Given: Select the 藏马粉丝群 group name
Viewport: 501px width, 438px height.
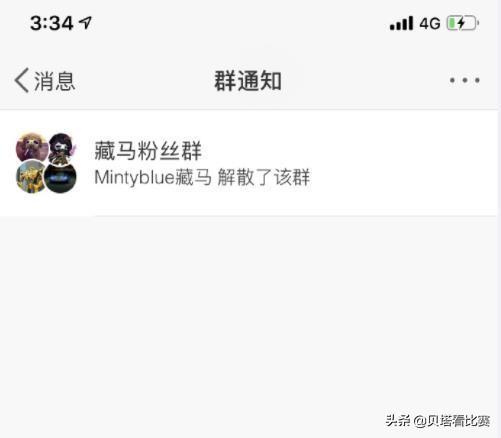Looking at the screenshot, I should 148,151.
